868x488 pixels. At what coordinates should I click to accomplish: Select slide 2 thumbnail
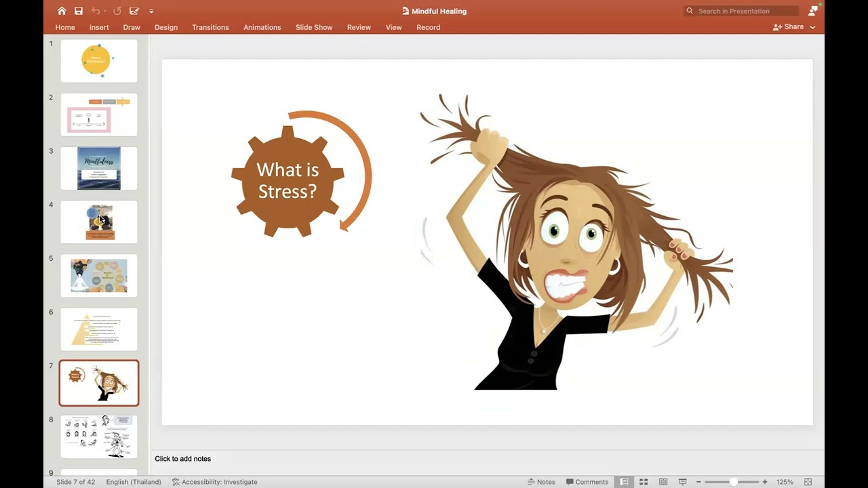click(99, 115)
